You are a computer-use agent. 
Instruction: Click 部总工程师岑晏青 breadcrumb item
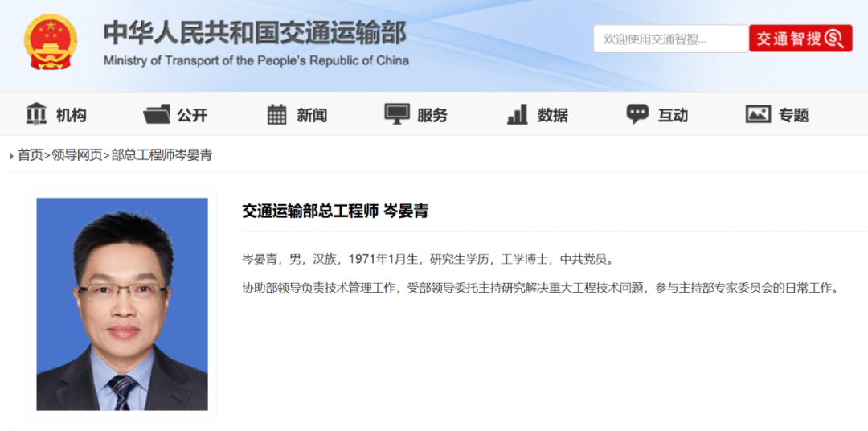click(x=162, y=155)
